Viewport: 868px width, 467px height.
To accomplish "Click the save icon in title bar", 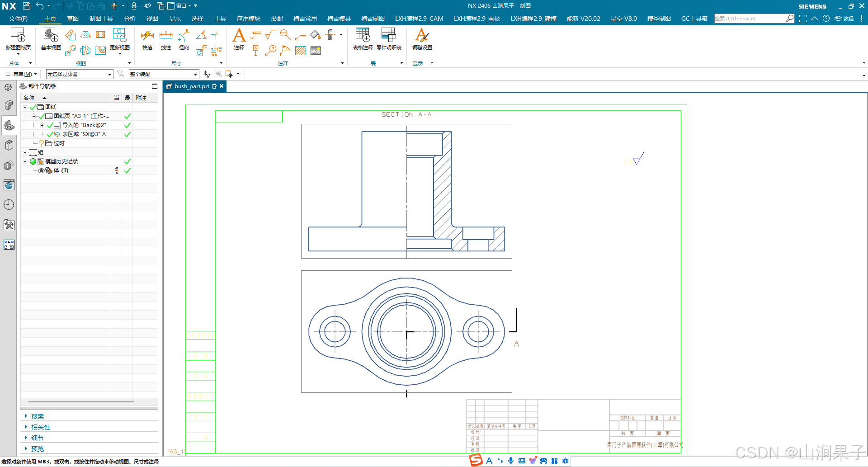I will click(x=26, y=6).
